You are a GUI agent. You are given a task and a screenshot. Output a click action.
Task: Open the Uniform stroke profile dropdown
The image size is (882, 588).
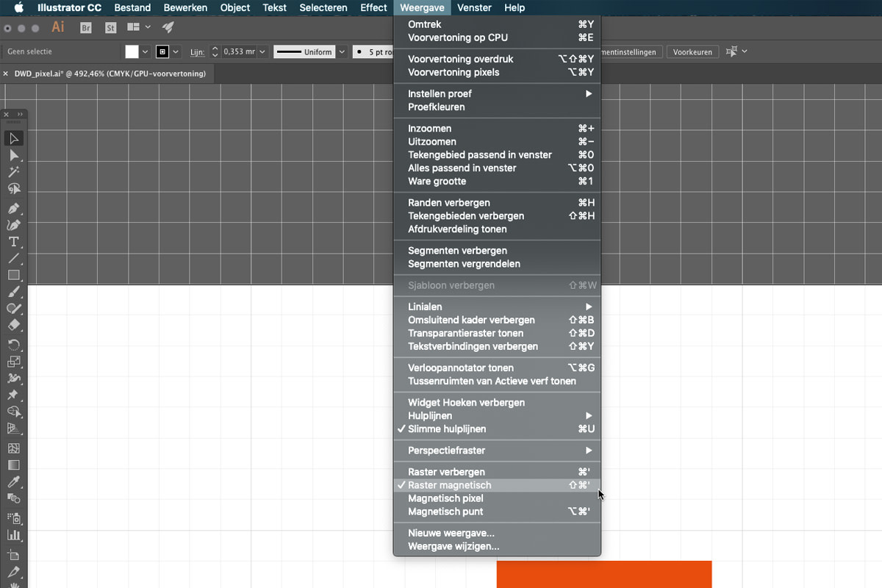tap(342, 52)
